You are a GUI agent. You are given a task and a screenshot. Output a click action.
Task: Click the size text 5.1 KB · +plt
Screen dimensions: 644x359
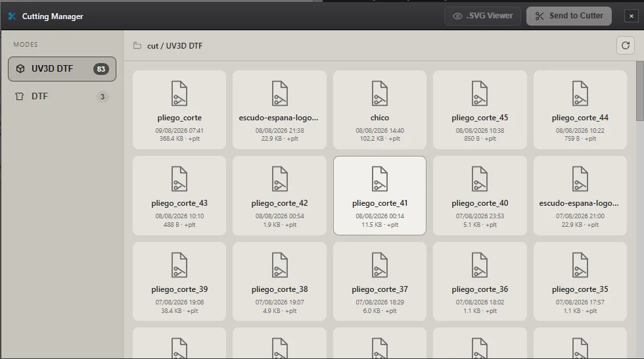480,225
